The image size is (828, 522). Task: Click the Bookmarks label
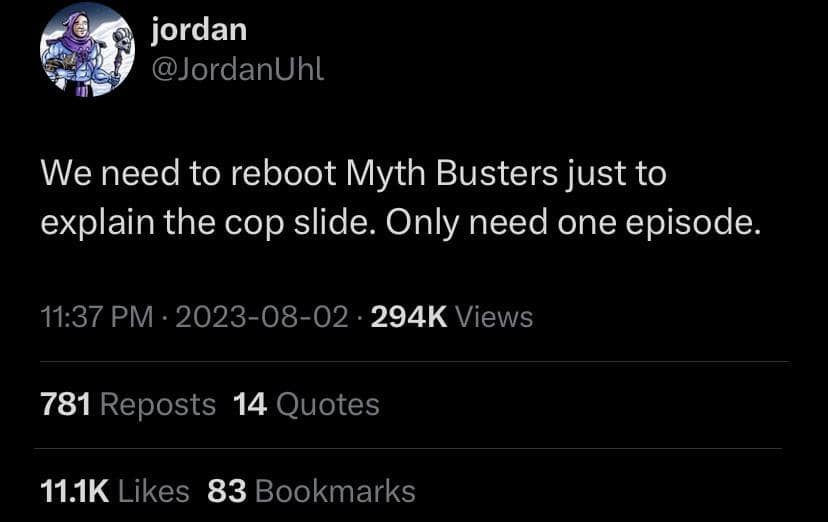pyautogui.click(x=335, y=491)
